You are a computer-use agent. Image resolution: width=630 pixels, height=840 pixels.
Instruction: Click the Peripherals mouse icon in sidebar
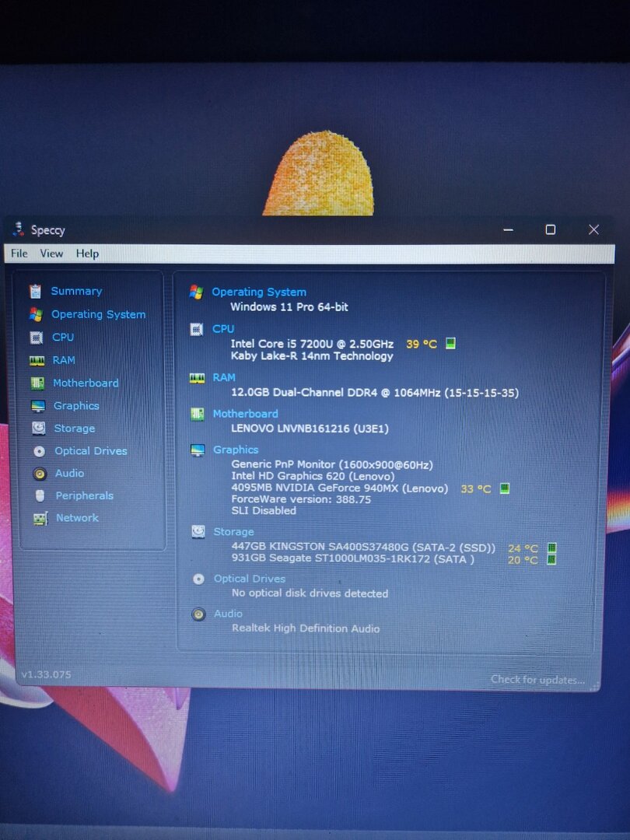40,496
